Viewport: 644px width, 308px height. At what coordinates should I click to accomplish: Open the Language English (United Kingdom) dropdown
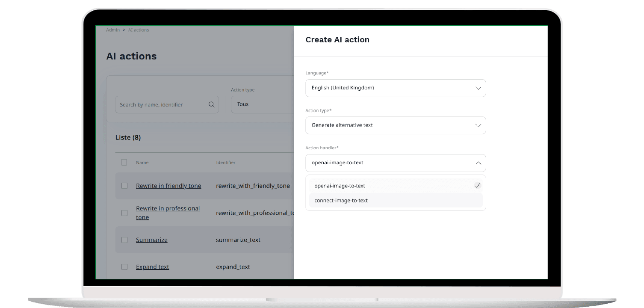(x=391, y=88)
